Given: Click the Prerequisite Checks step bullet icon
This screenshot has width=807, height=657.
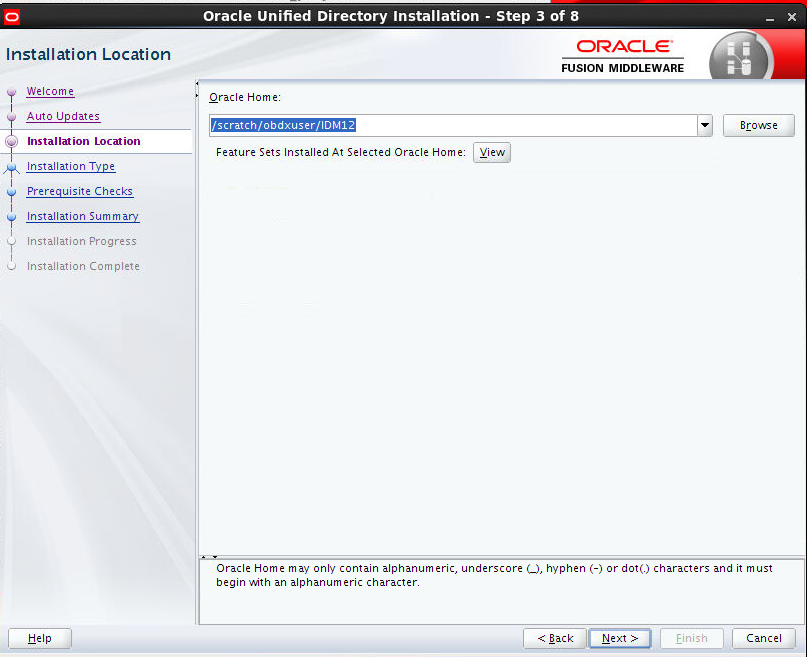Looking at the screenshot, I should click(x=12, y=191).
